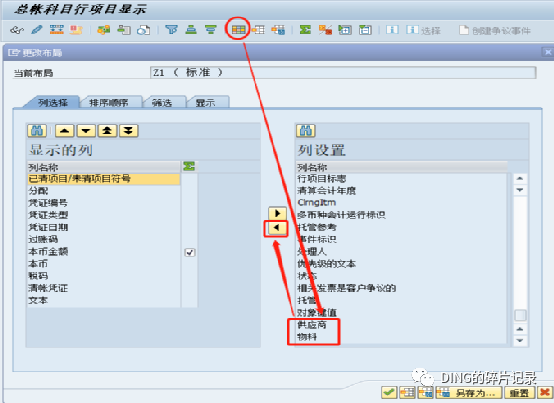Select 多币种会计运行标识 in column set
The image size is (554, 403).
[x=402, y=215]
